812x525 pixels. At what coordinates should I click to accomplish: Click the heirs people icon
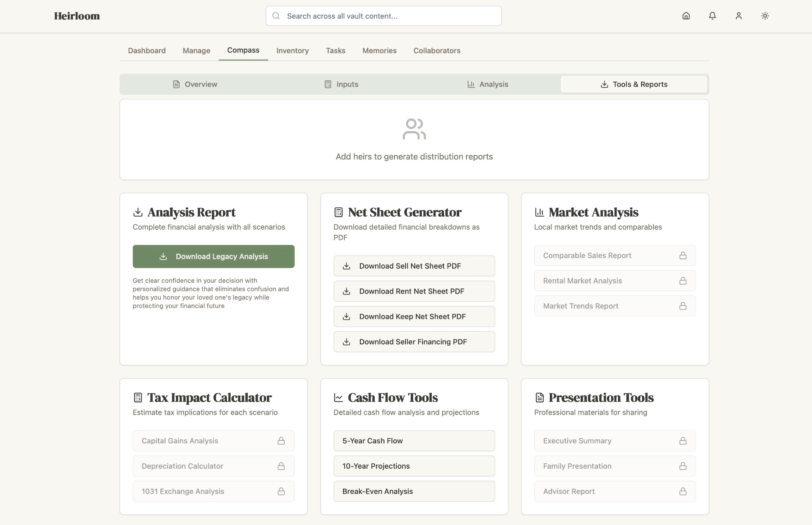click(x=414, y=129)
